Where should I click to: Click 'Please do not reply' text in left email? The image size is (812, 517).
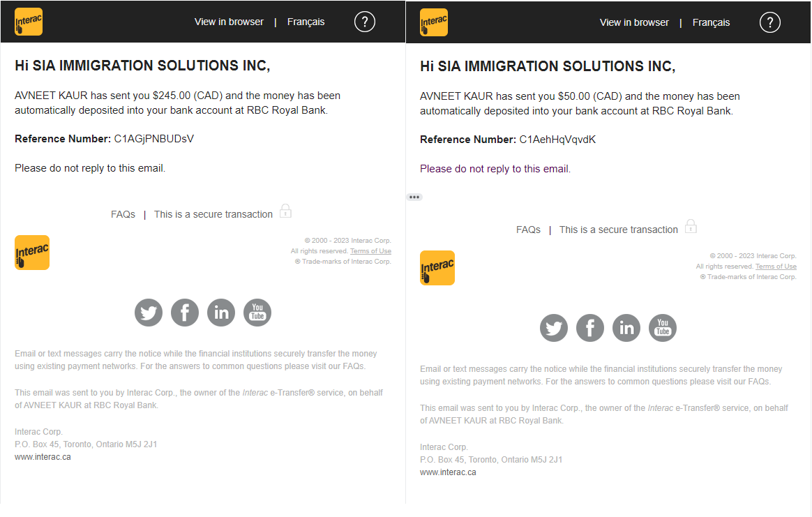coord(90,168)
